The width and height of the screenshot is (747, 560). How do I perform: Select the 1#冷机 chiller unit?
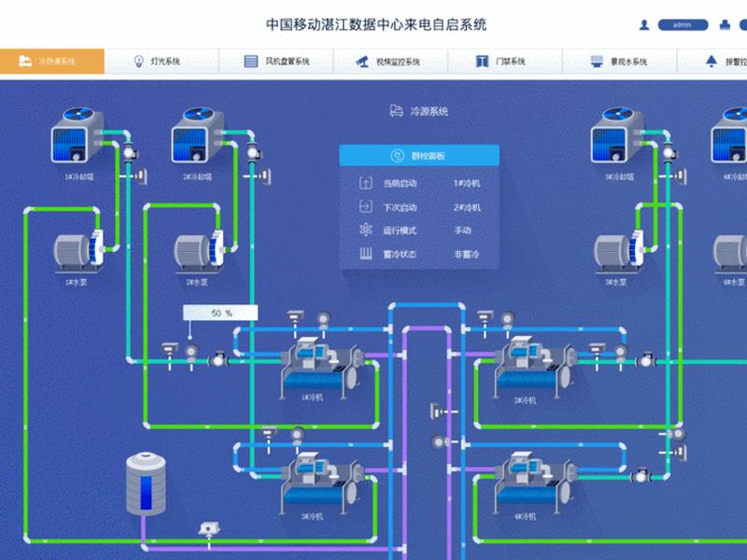coord(321,367)
